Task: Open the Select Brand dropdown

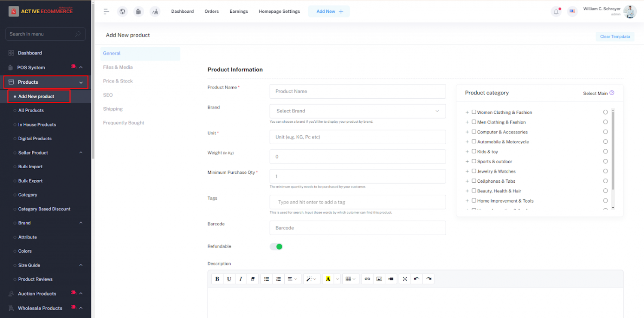Action: pos(357,111)
